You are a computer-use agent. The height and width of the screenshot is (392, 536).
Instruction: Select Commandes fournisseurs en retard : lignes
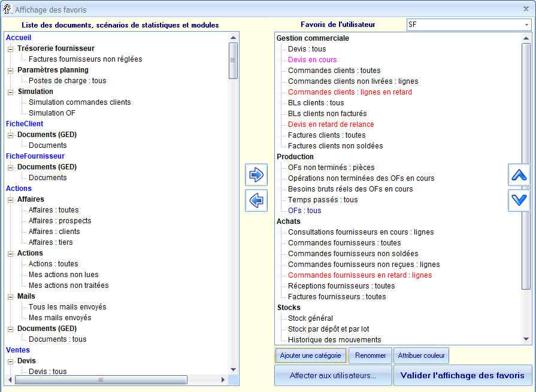click(x=359, y=275)
